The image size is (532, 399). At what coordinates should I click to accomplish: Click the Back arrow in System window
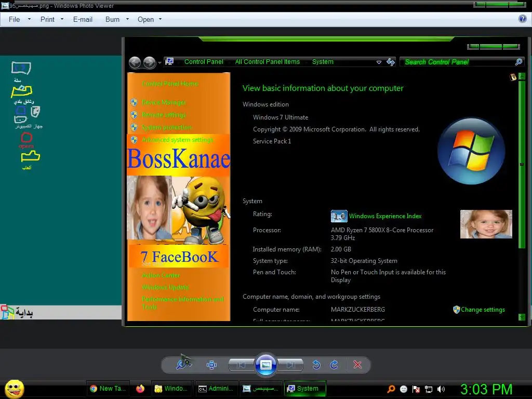(135, 62)
